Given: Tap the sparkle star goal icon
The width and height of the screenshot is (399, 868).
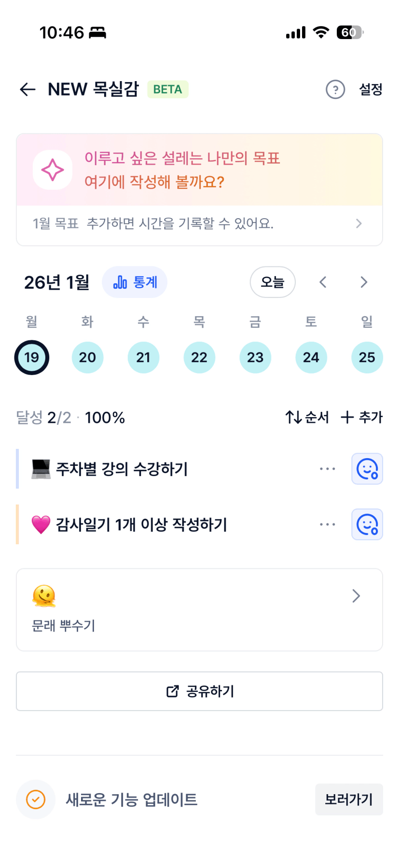Looking at the screenshot, I should 53,170.
